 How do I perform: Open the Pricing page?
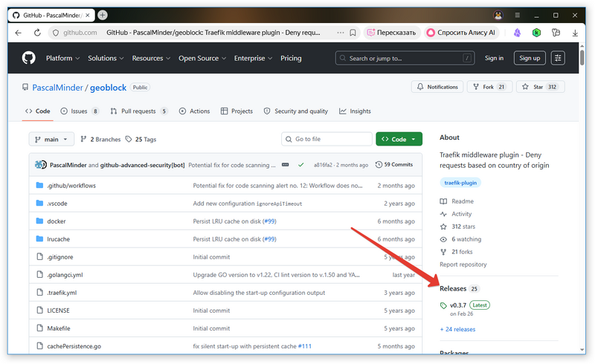[x=291, y=58]
